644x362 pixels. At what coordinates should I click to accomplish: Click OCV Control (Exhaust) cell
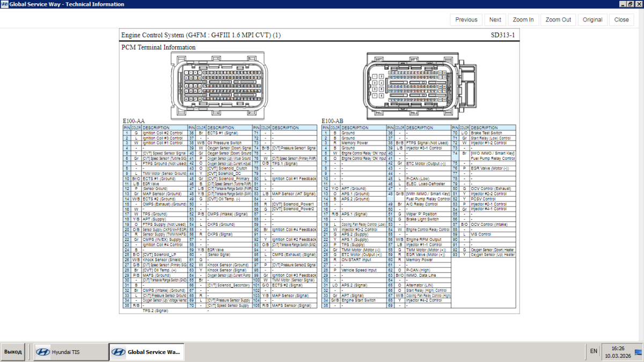[493, 189]
